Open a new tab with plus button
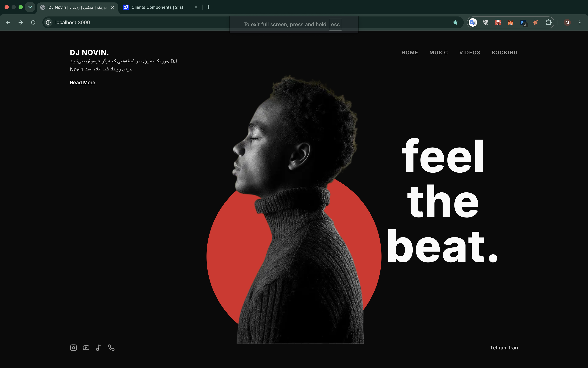 [208, 7]
